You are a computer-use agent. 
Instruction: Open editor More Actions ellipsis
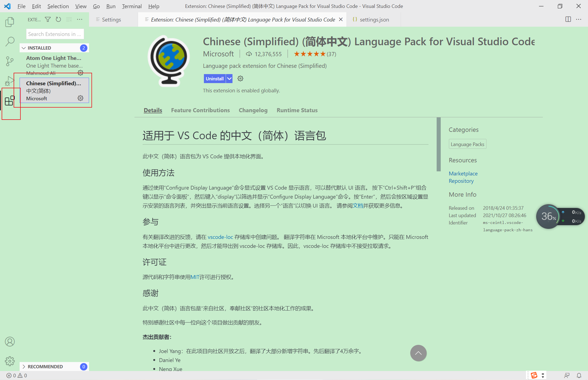pyautogui.click(x=579, y=19)
